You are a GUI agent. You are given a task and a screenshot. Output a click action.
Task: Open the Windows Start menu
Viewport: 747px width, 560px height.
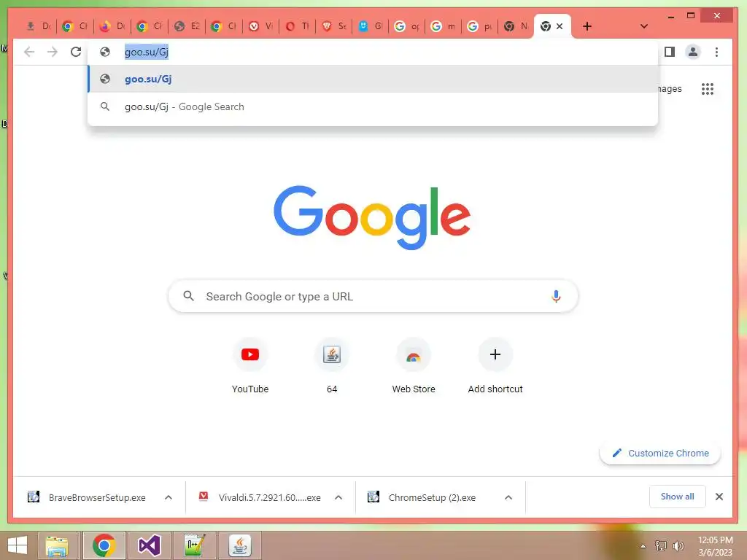pyautogui.click(x=18, y=545)
